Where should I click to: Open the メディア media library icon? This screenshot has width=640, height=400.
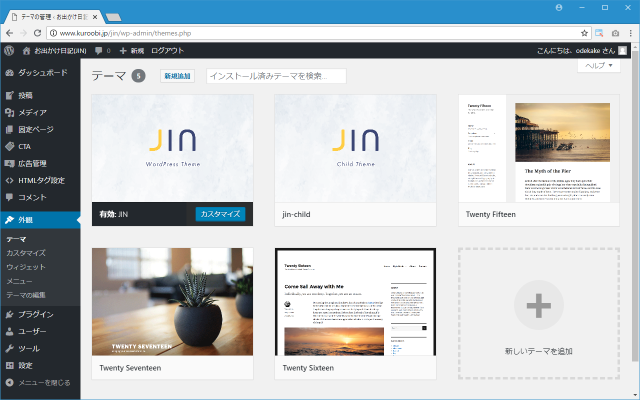pyautogui.click(x=9, y=112)
